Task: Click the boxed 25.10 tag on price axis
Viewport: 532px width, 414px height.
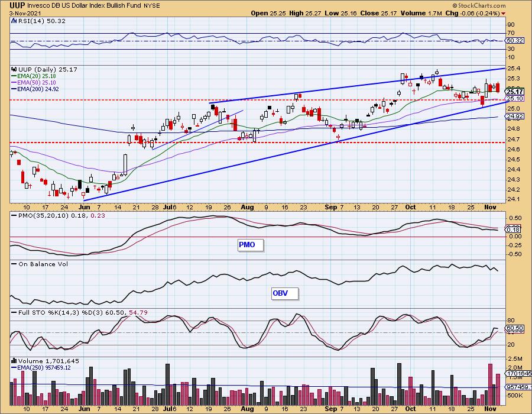Action: click(514, 98)
